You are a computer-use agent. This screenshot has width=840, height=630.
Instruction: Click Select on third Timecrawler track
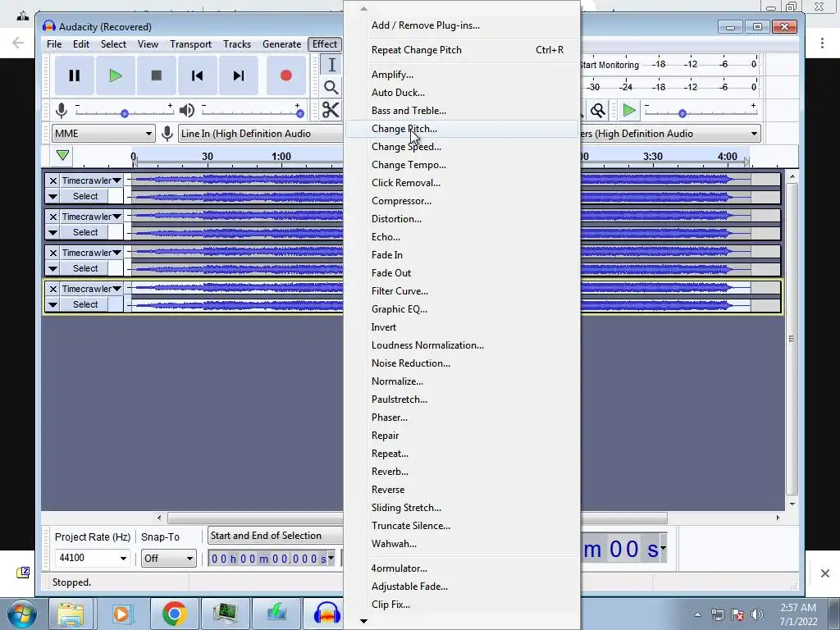coord(85,268)
